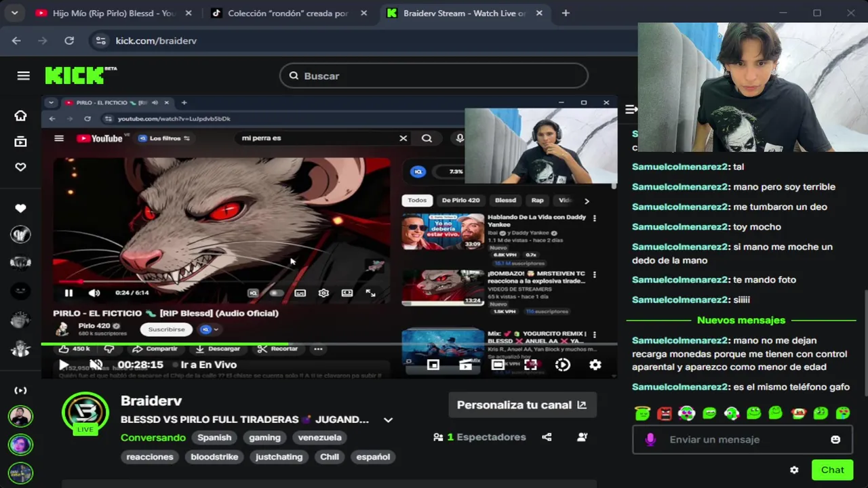Click the site info icon in address bar
The image size is (868, 488).
tap(101, 41)
